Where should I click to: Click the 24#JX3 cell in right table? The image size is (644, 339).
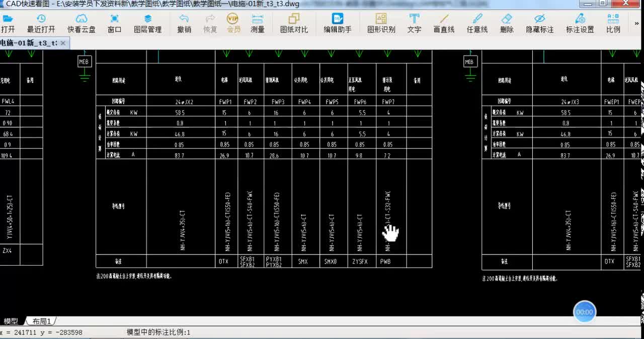(570, 102)
